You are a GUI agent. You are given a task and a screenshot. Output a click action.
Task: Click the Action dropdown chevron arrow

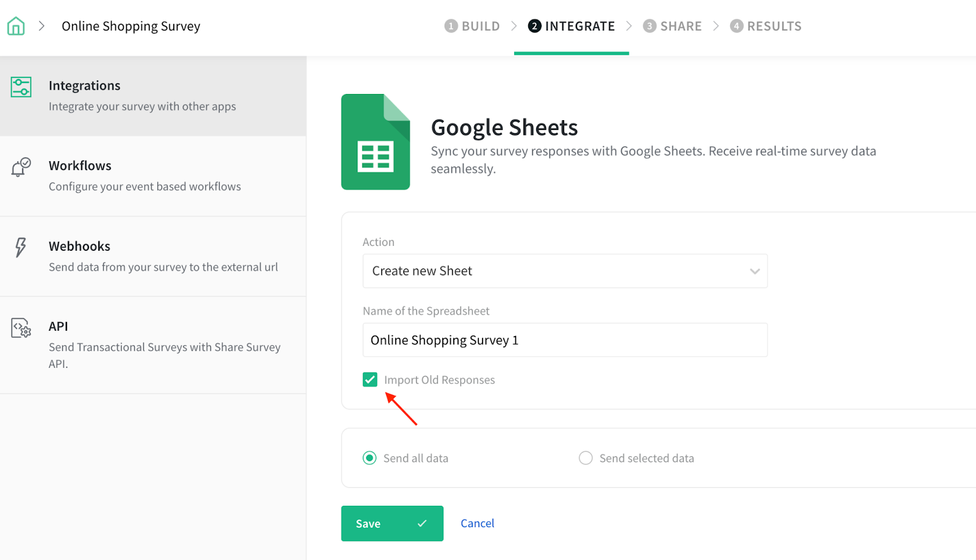[755, 271]
